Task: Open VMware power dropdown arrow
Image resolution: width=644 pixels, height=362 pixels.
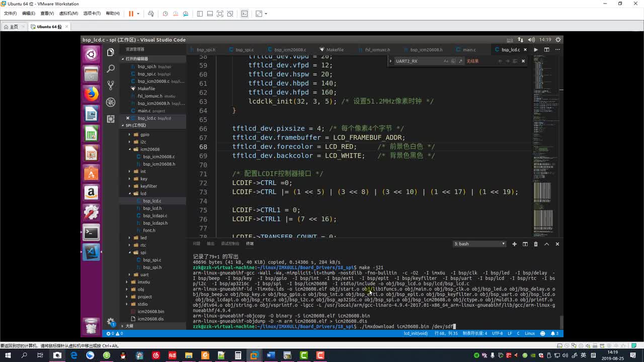Action: (138, 14)
